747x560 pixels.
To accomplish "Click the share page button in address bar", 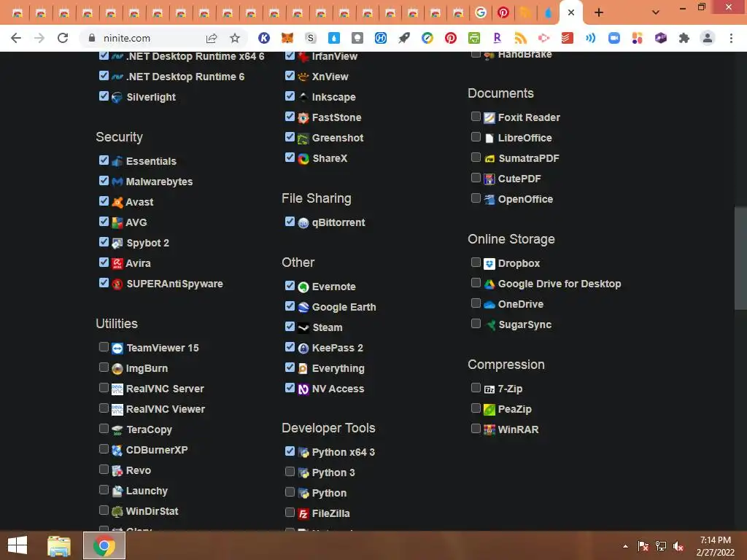I will (x=212, y=38).
